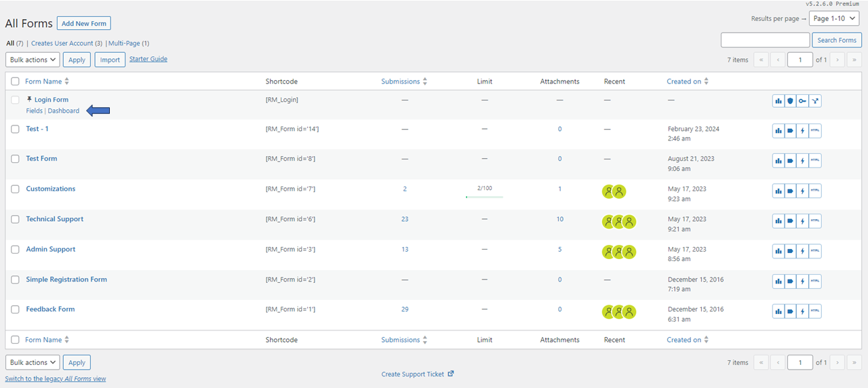The height and width of the screenshot is (388, 868).
Task: Open the top Bulk actions dropdown
Action: click(33, 60)
